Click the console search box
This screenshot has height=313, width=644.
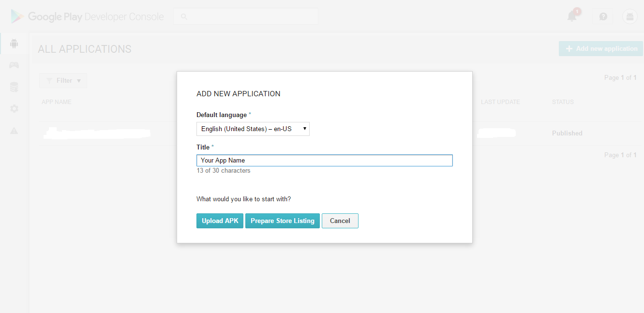tap(246, 16)
